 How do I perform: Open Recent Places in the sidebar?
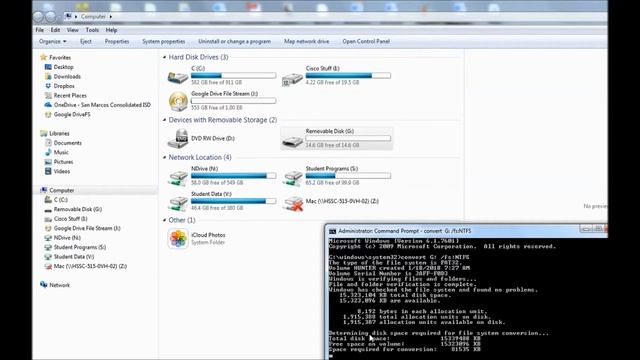tap(70, 95)
